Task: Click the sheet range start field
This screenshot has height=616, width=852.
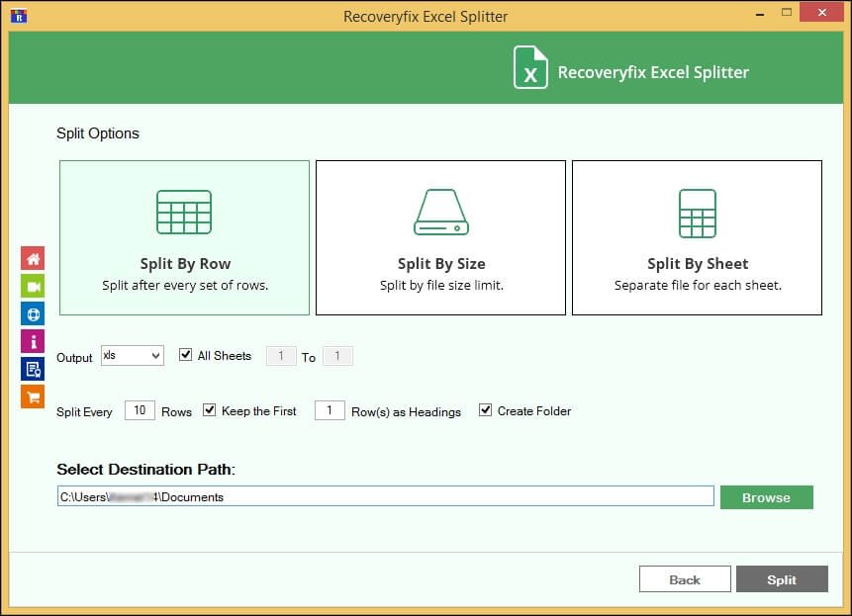Action: tap(281, 356)
